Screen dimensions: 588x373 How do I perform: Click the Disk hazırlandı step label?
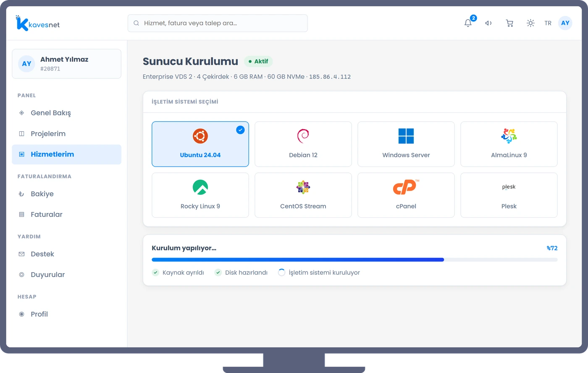[x=246, y=273]
